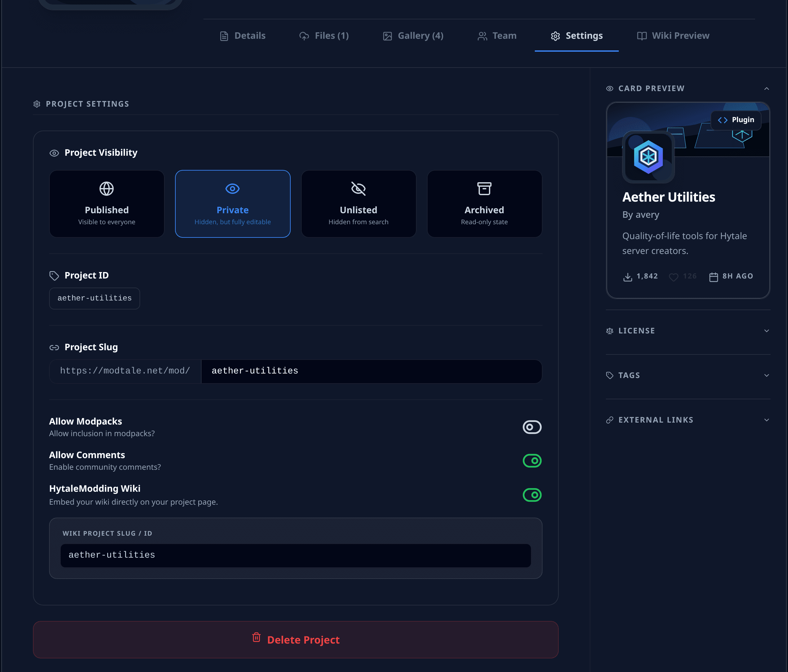Click the eye icon beside Project Visibility
Screen dimensions: 788x672
[x=54, y=153]
